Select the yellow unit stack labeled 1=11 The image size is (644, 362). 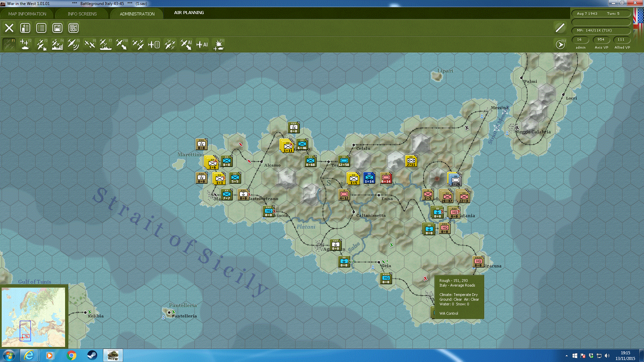287,146
